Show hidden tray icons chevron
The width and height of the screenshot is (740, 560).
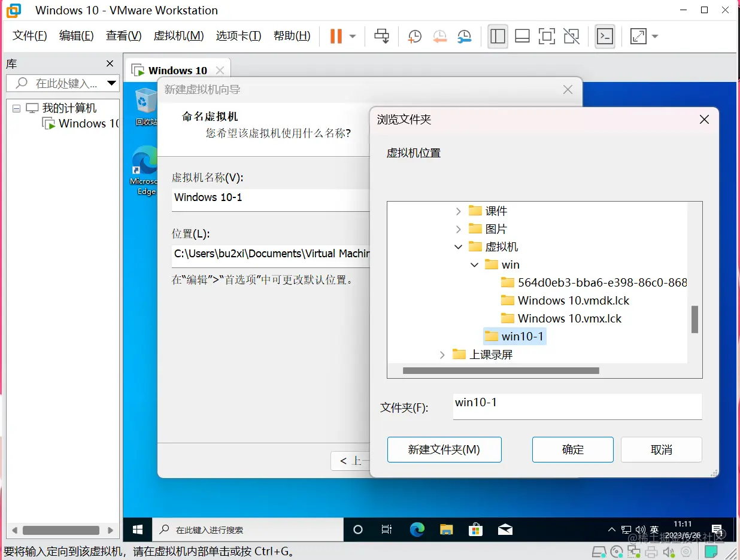click(x=611, y=530)
